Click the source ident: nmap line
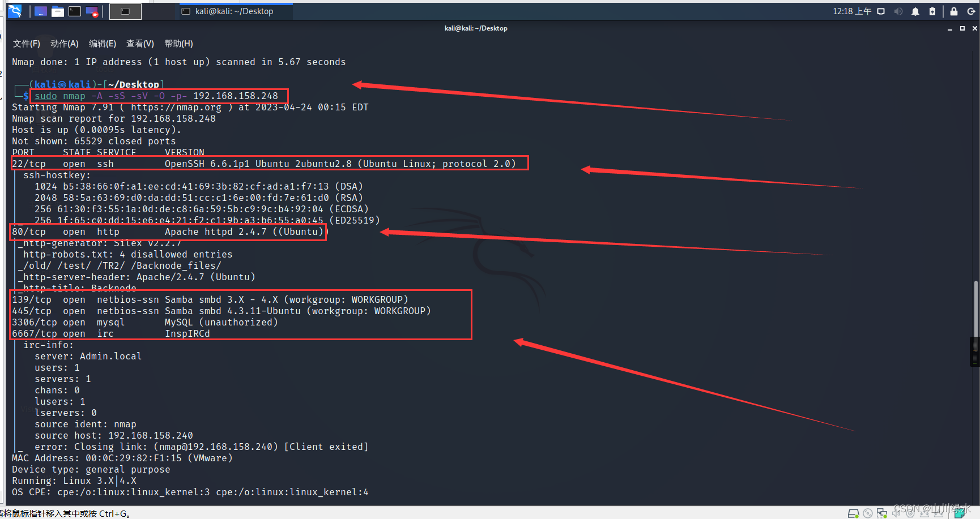This screenshot has width=980, height=519. pos(86,424)
